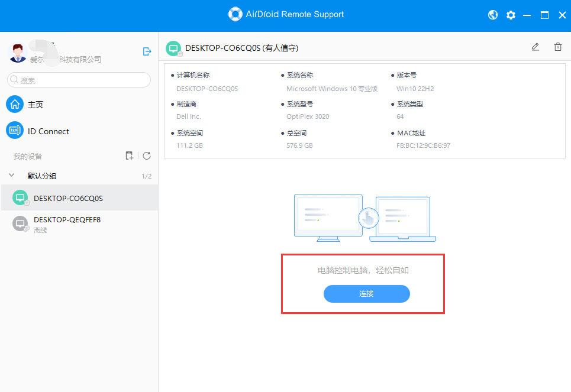
Task: Delete the device with the trash icon
Action: tap(557, 47)
